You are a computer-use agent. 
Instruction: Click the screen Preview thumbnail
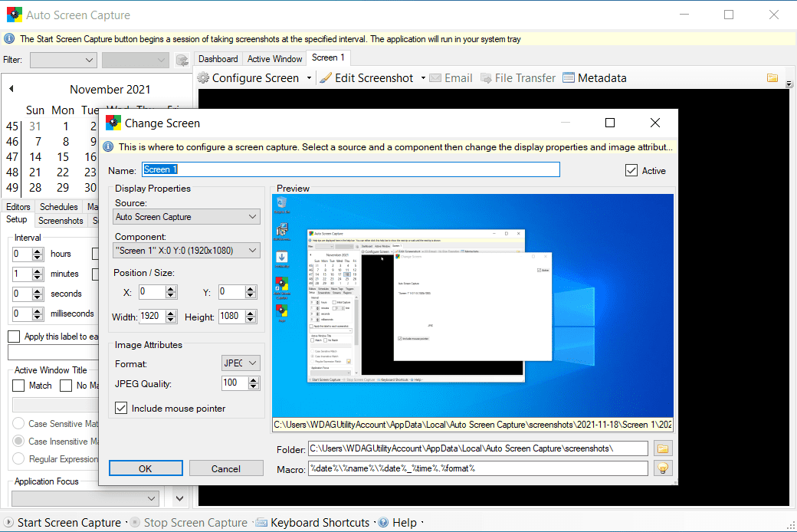coord(473,305)
